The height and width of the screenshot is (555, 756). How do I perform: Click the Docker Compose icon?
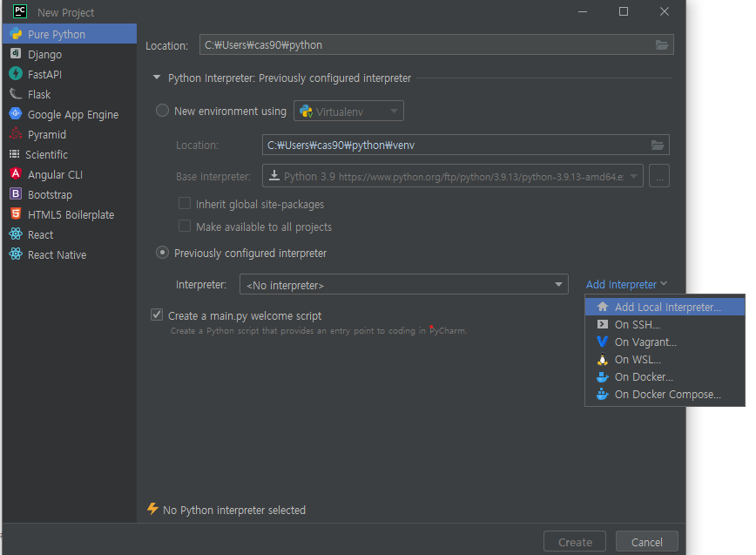coord(602,394)
